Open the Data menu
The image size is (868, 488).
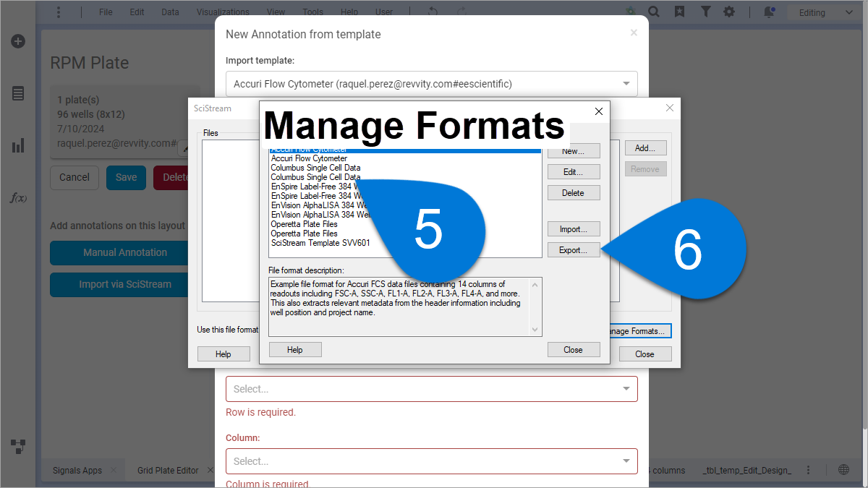point(170,12)
